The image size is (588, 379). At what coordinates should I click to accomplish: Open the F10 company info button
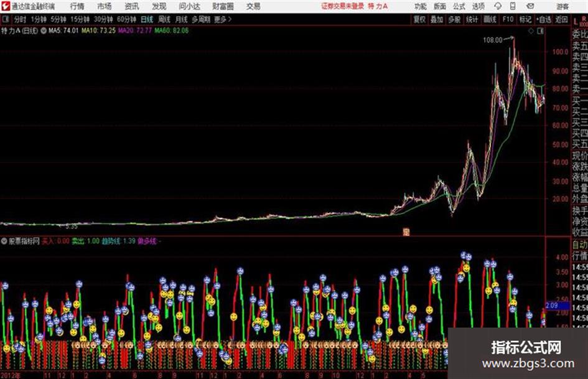point(508,19)
